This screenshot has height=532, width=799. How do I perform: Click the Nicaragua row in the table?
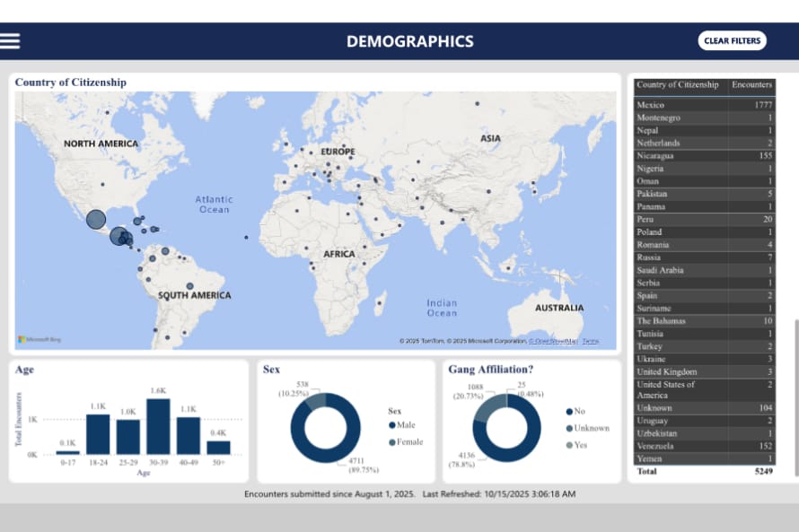pos(704,156)
